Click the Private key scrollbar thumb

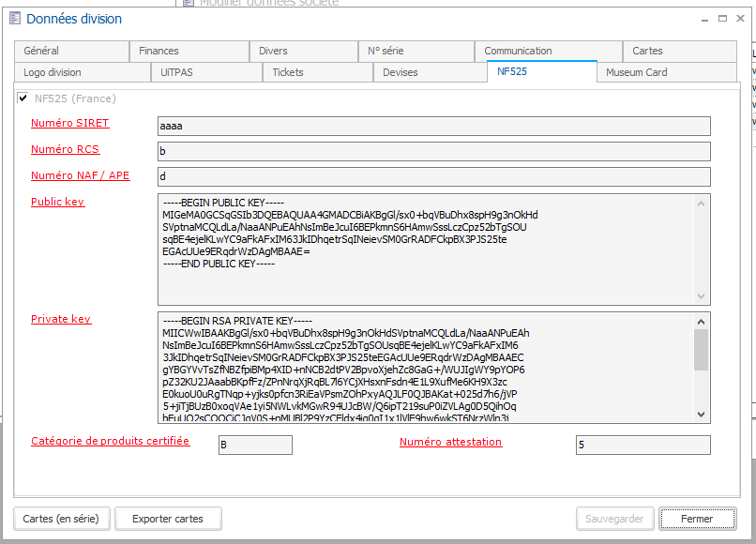[701, 350]
